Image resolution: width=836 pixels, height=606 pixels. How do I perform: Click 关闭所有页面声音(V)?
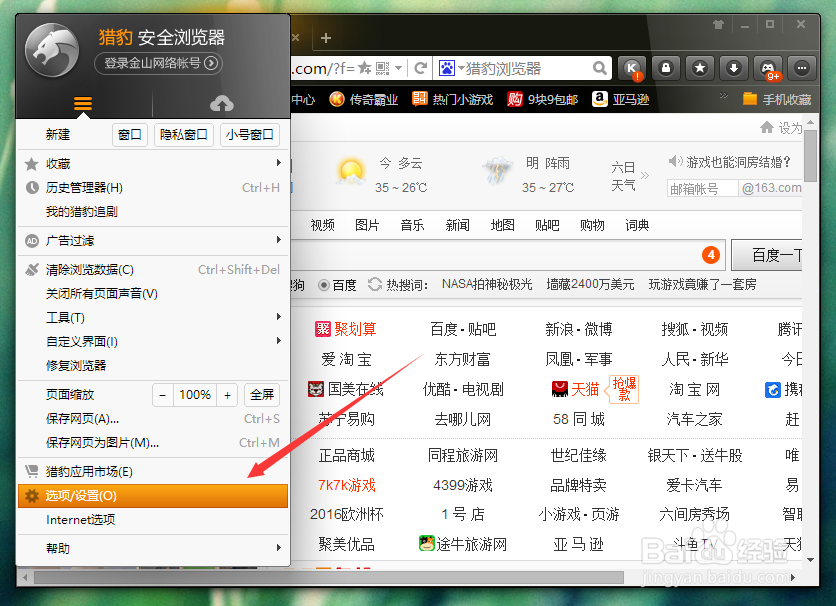pyautogui.click(x=153, y=294)
